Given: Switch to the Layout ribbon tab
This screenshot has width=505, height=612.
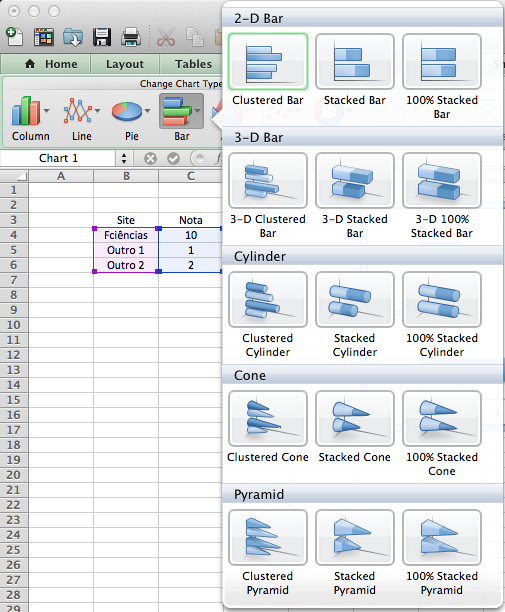Looking at the screenshot, I should click(x=125, y=64).
